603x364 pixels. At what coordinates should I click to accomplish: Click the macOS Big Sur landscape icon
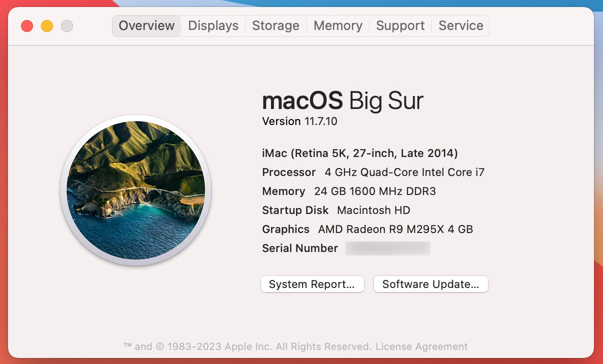point(135,190)
